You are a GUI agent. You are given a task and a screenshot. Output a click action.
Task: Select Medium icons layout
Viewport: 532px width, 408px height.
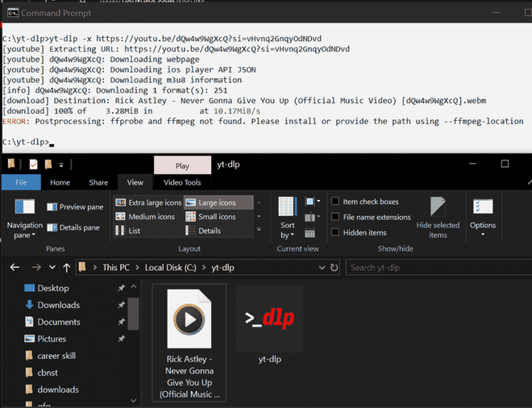[x=145, y=217]
